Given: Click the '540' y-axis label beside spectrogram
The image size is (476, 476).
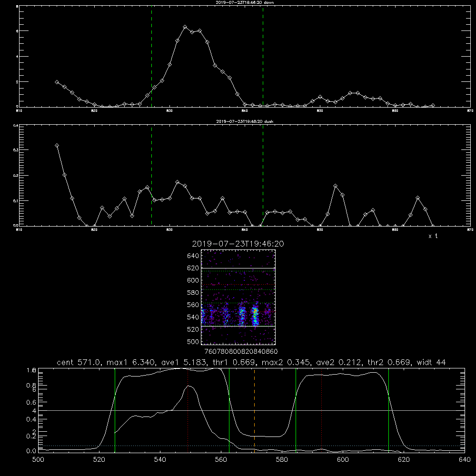Looking at the screenshot, I should (193, 317).
